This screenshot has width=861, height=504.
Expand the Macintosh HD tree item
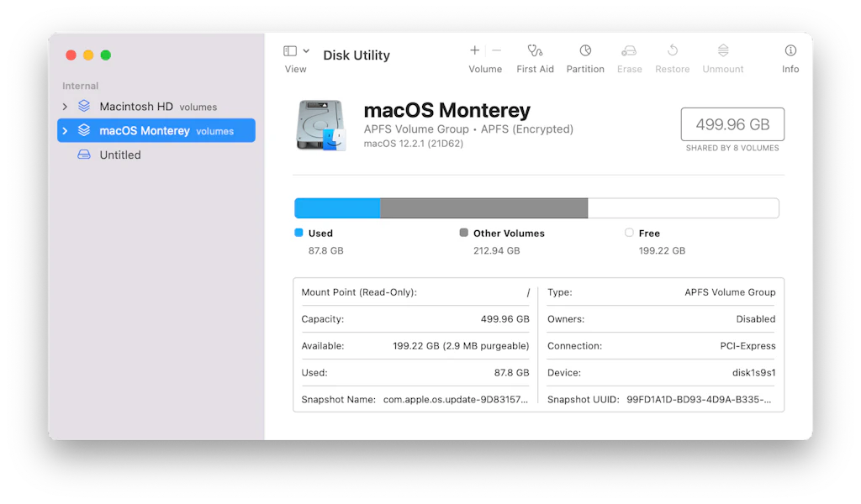tap(65, 107)
